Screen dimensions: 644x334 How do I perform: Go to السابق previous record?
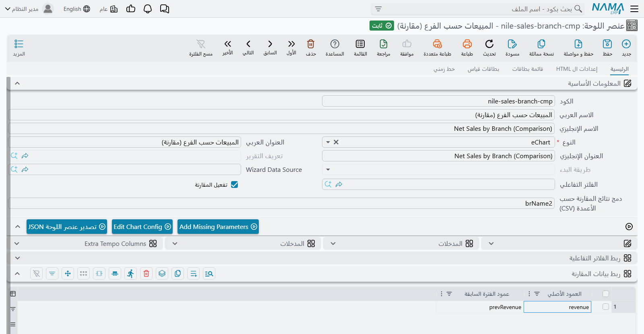coord(270,44)
